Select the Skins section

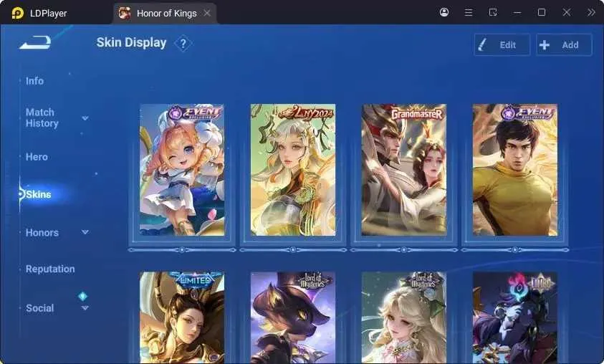[39, 194]
